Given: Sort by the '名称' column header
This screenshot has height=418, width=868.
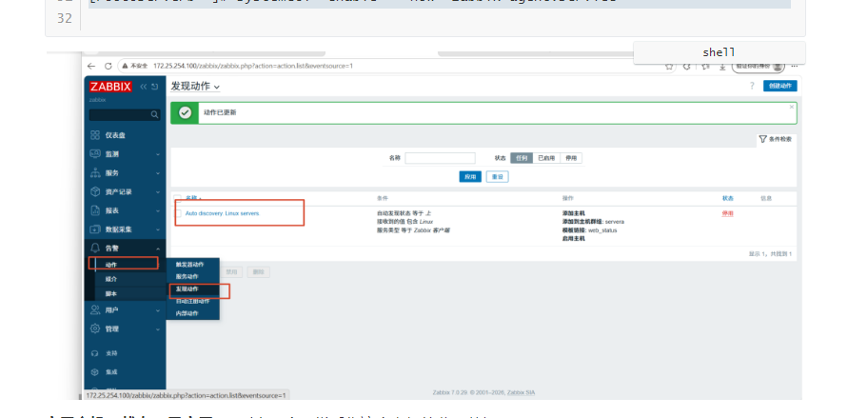Looking at the screenshot, I should 193,198.
